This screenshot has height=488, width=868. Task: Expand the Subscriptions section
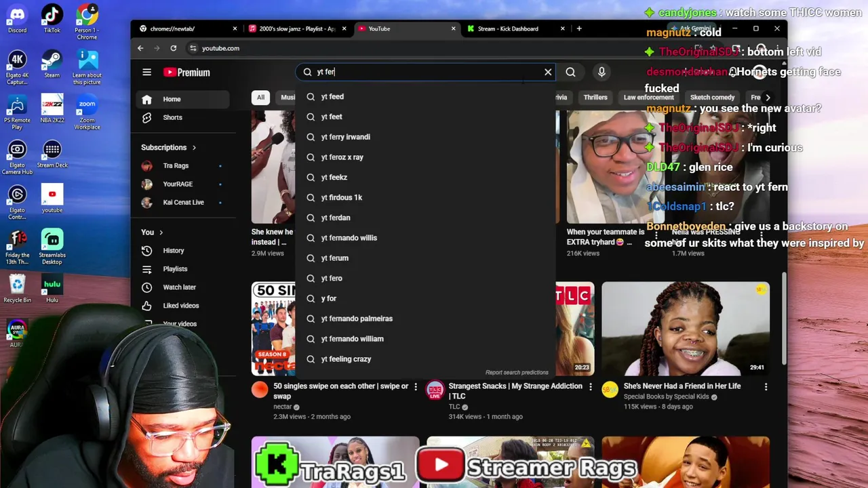pos(169,147)
